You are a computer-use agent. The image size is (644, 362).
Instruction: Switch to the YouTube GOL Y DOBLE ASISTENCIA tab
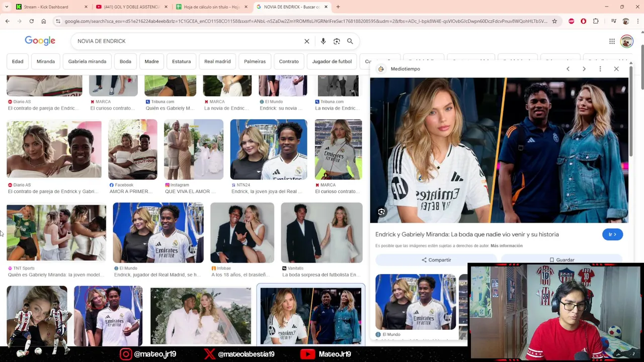point(132,7)
